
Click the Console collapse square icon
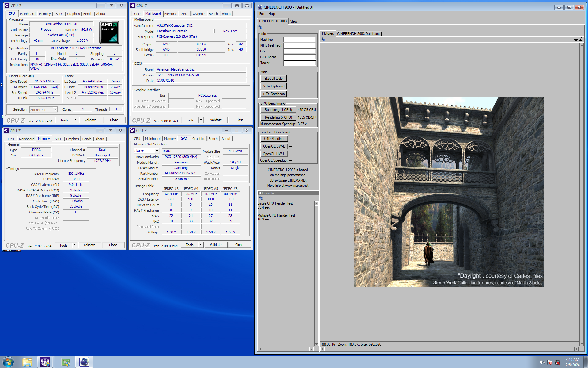(x=260, y=193)
